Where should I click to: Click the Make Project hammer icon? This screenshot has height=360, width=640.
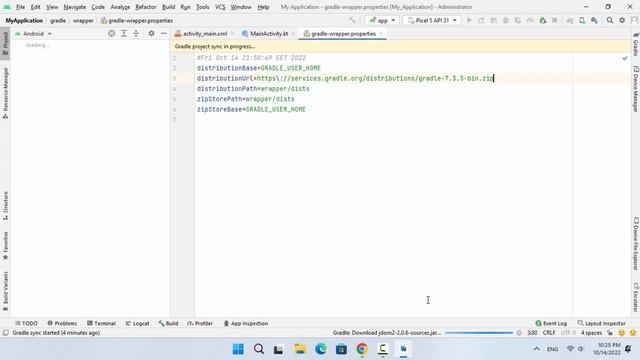coord(352,20)
